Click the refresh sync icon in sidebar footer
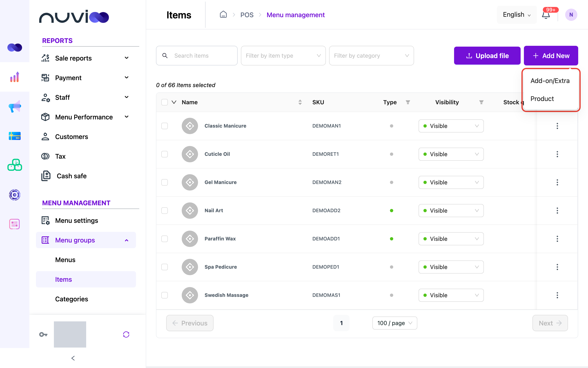Screen dimensions: 588x368 point(126,334)
